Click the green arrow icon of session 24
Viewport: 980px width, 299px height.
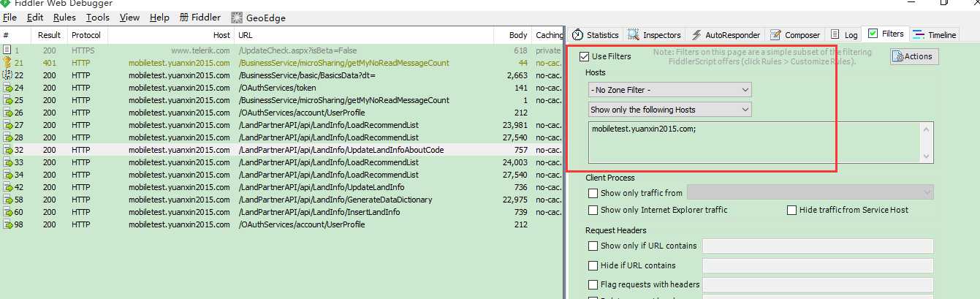(7, 88)
